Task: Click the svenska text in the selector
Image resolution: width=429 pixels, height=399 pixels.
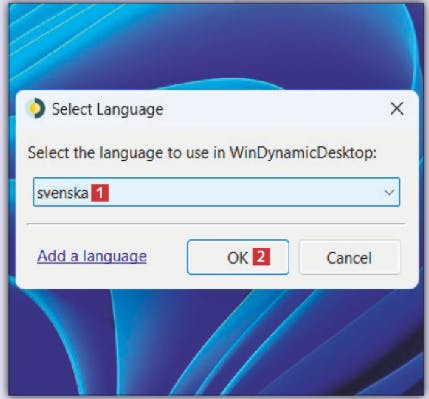Action: 63,193
